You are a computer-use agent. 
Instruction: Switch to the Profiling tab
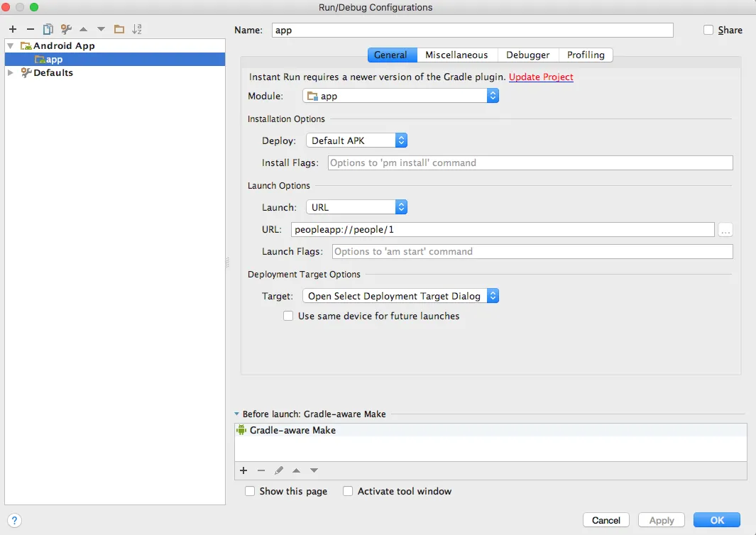click(586, 55)
